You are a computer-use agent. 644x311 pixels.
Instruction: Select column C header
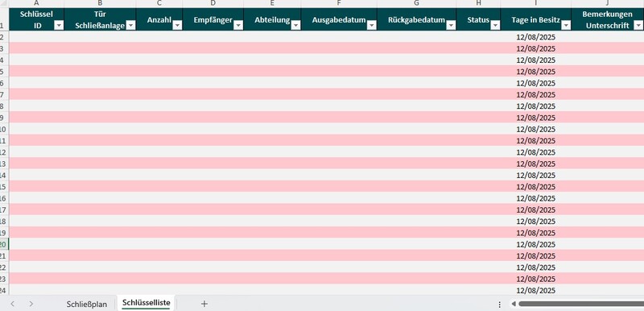(159, 3)
